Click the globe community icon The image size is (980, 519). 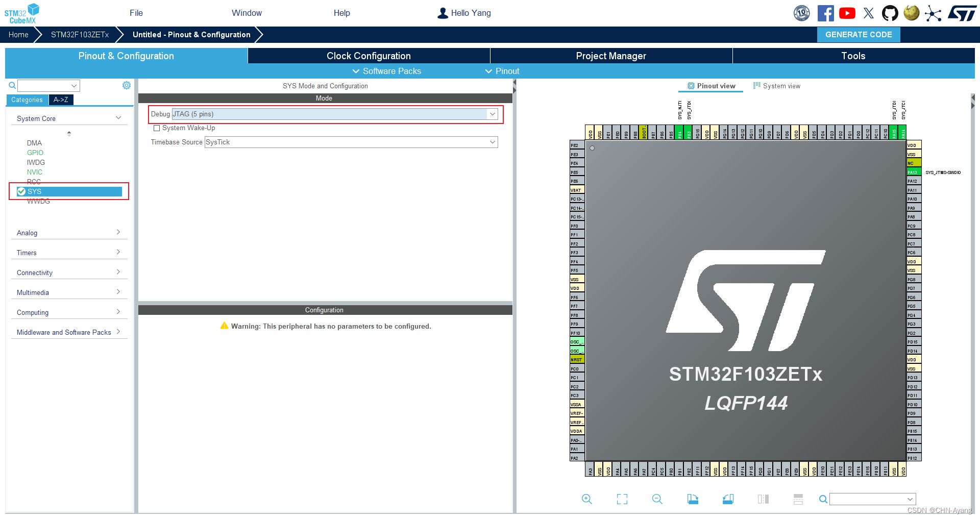pyautogui.click(x=912, y=13)
